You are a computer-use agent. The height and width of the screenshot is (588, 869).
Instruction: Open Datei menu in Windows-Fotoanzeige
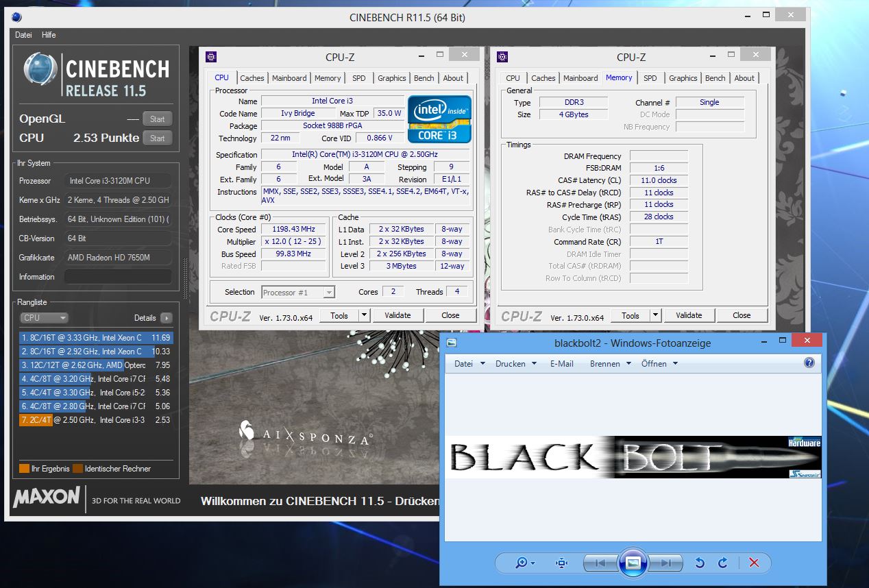click(469, 363)
